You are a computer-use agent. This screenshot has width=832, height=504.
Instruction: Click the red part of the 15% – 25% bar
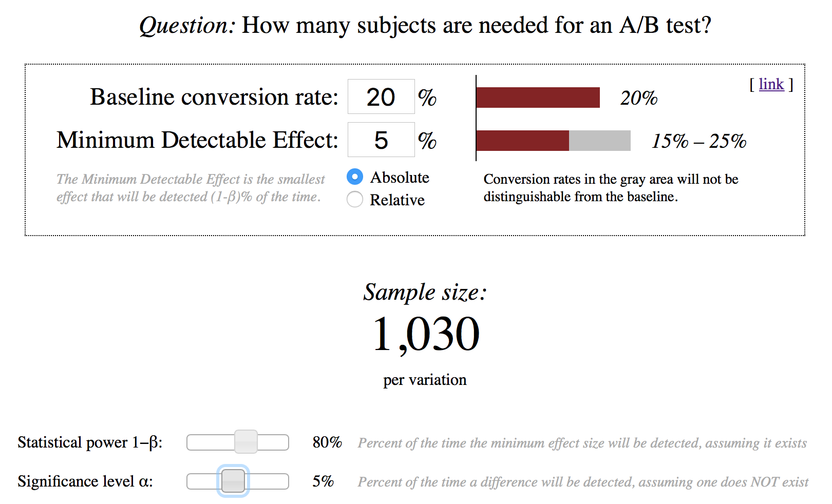(x=523, y=141)
